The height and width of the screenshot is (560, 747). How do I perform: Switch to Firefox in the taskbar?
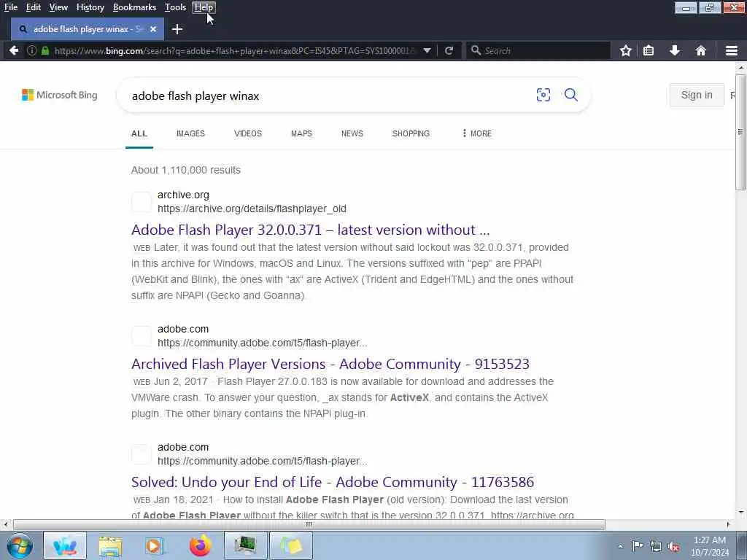(201, 545)
